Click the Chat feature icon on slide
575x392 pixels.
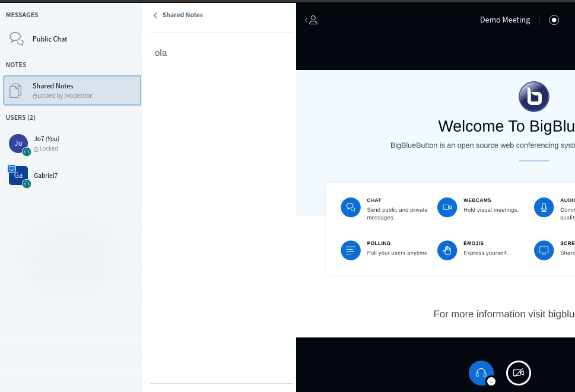point(351,208)
